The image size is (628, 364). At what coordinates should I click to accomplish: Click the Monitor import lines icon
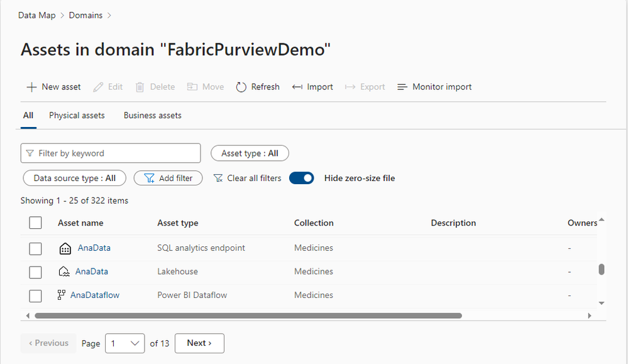point(402,87)
